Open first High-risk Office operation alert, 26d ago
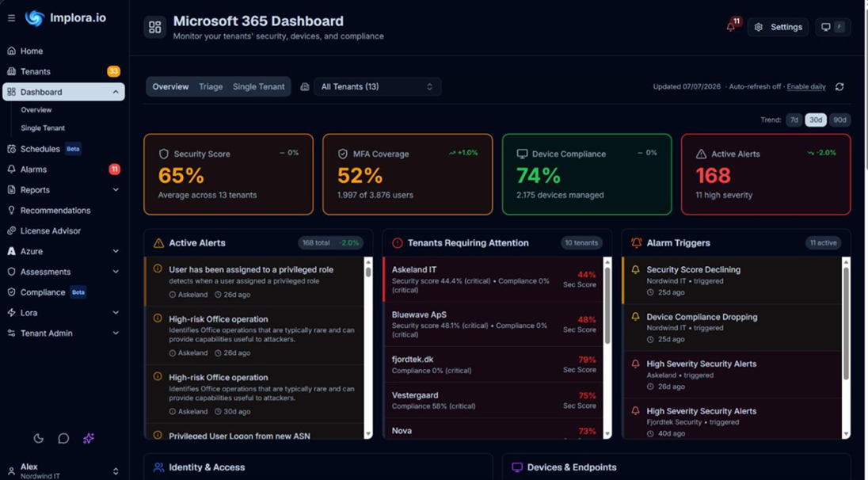 [x=255, y=336]
